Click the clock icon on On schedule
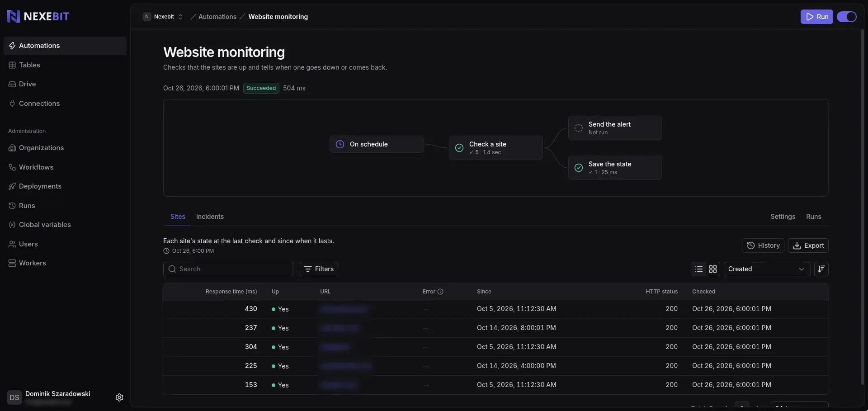868x411 pixels. 340,144
